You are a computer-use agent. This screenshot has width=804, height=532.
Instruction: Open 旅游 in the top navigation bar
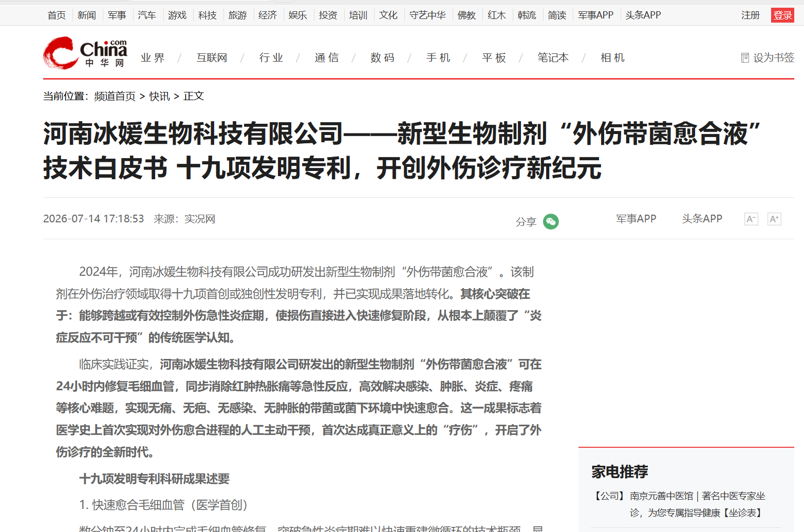[238, 15]
